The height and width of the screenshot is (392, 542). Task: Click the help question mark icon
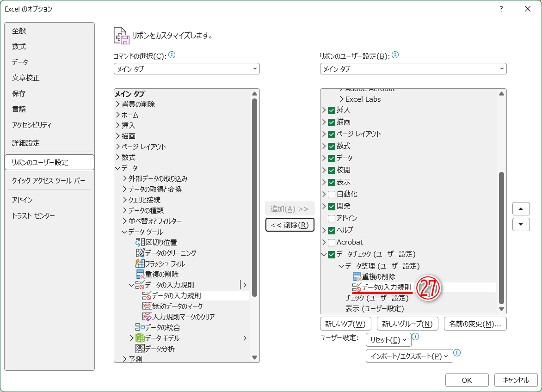pos(501,9)
